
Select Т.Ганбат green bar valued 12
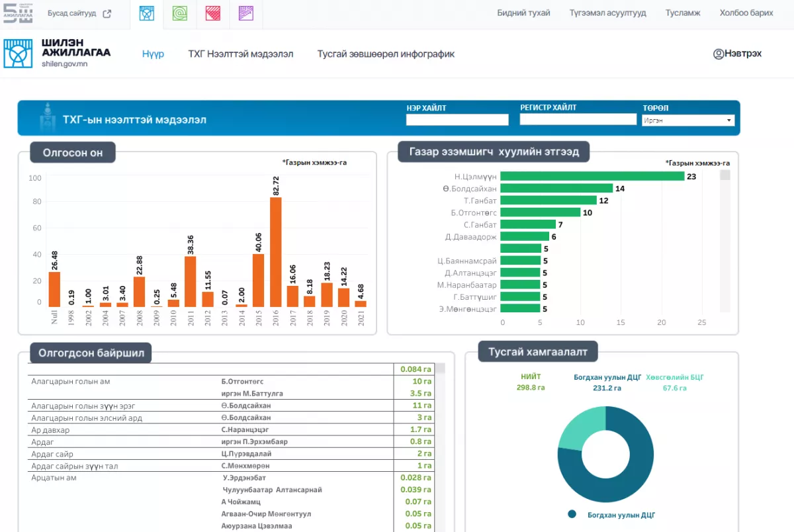click(549, 200)
